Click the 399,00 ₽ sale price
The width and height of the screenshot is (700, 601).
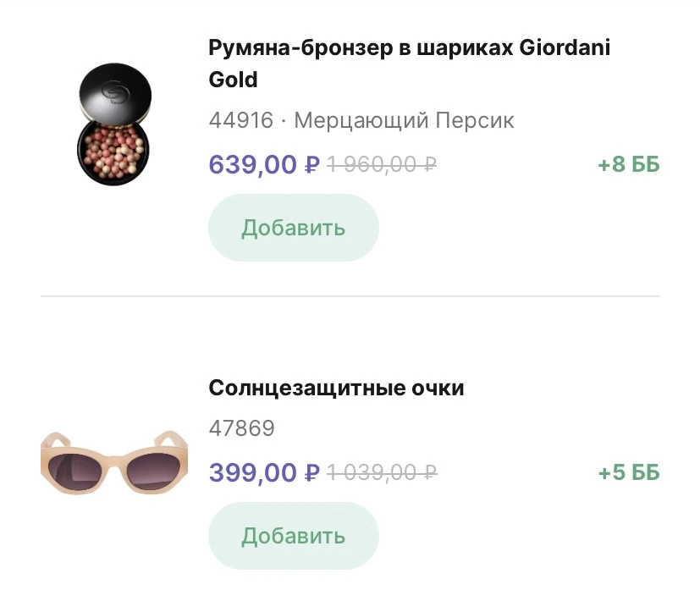263,472
